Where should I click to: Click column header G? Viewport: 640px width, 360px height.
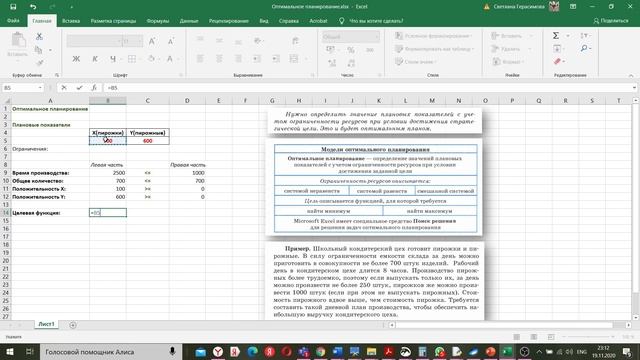click(x=272, y=100)
